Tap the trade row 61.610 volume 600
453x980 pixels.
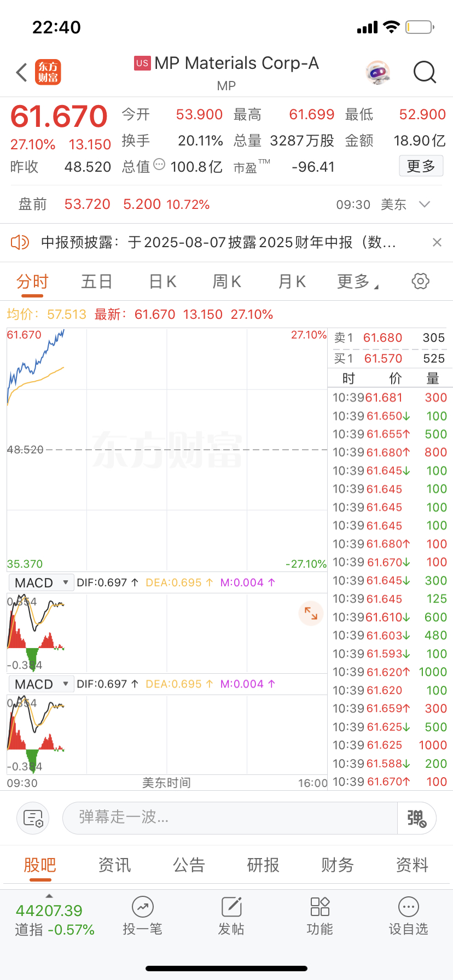pyautogui.click(x=390, y=617)
